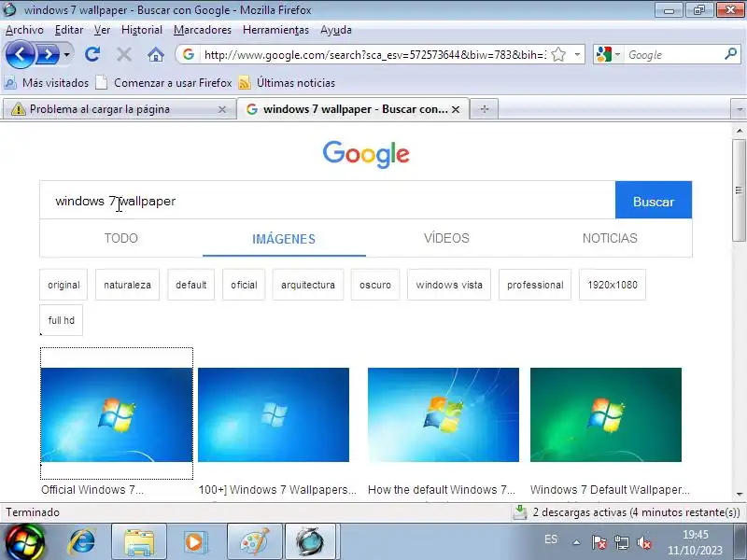This screenshot has width=747, height=560.
Task: Reload the current page
Action: pos(92,54)
